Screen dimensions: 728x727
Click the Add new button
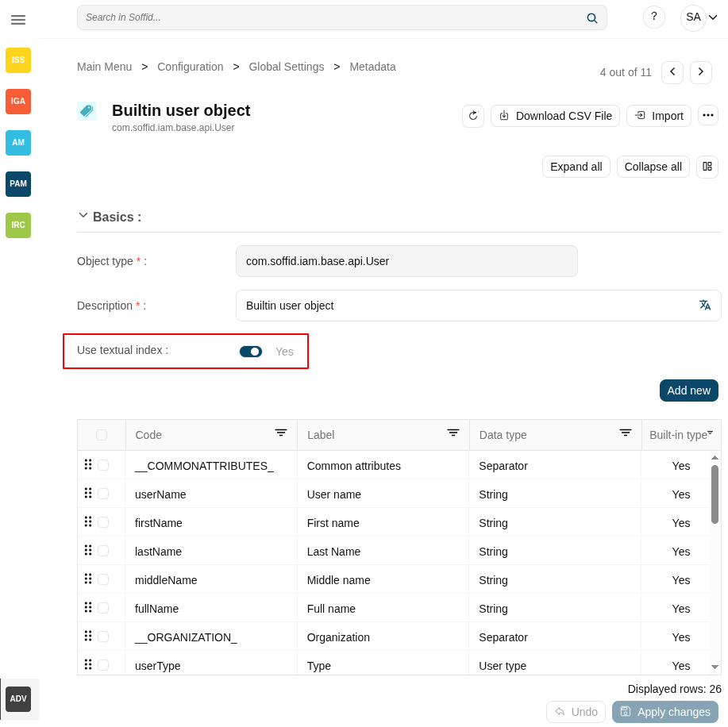[688, 390]
